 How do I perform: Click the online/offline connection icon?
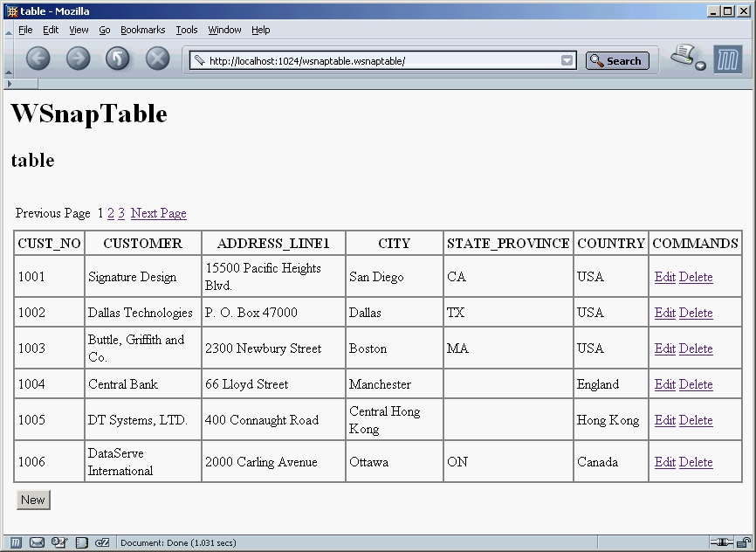click(721, 542)
